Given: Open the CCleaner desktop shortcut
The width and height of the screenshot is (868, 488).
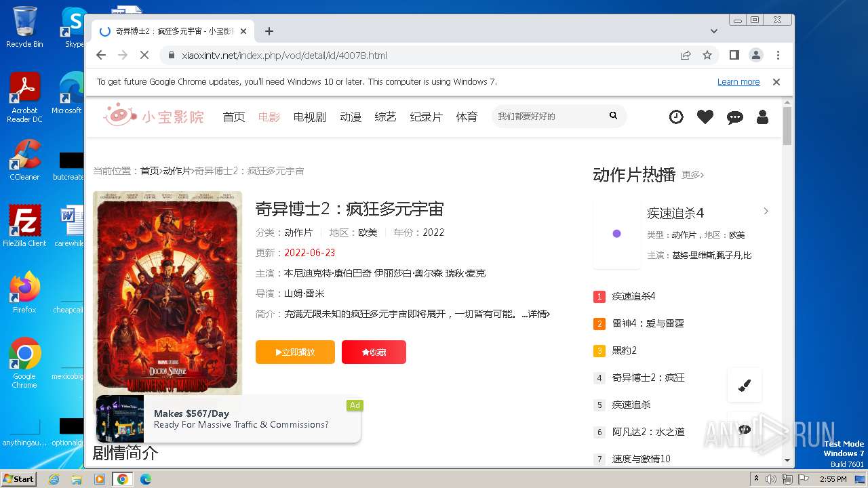Looking at the screenshot, I should click(24, 161).
